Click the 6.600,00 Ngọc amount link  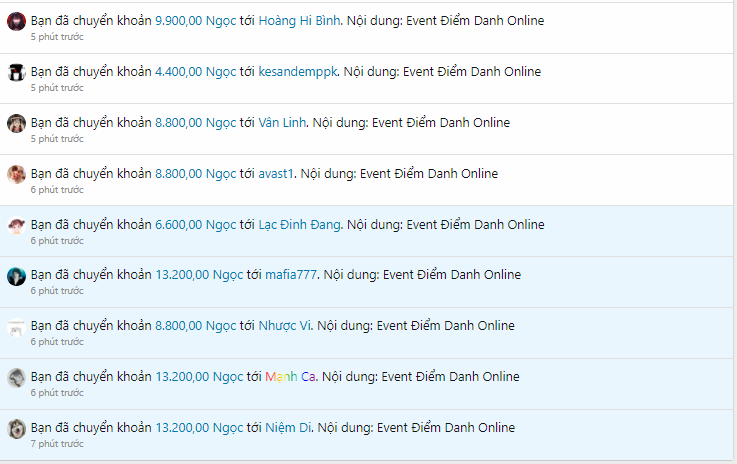[195, 224]
